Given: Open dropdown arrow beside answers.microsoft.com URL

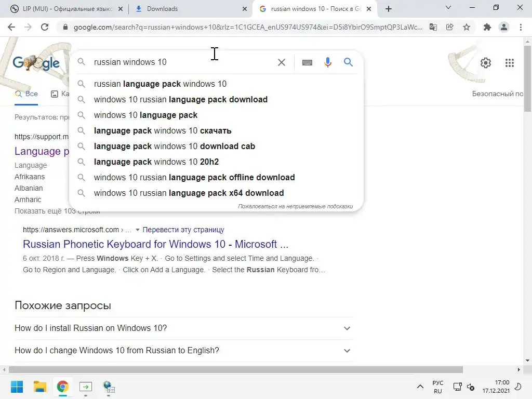Looking at the screenshot, I should coord(137,230).
